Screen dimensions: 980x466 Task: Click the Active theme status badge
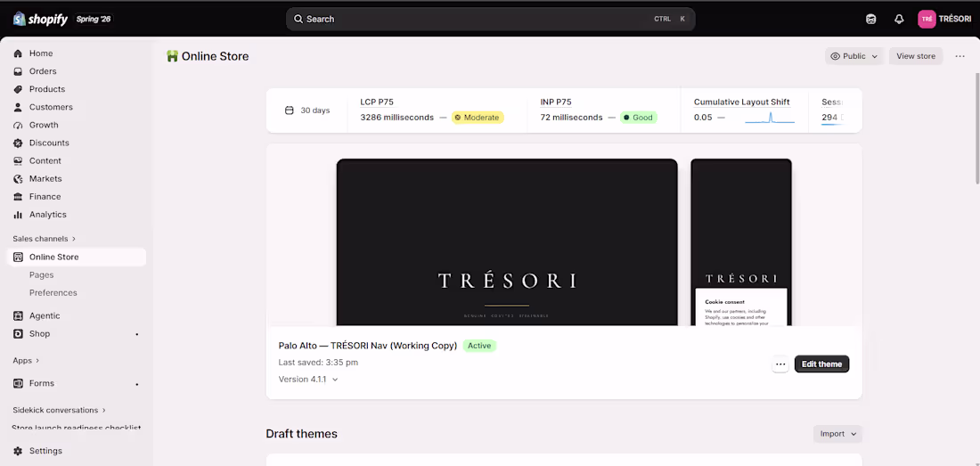pos(479,346)
